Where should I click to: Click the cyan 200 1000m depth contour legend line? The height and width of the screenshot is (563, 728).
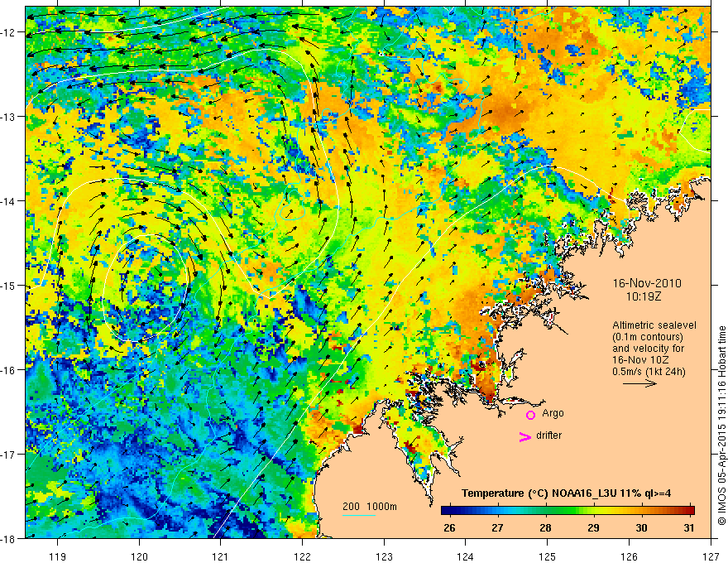(x=359, y=515)
